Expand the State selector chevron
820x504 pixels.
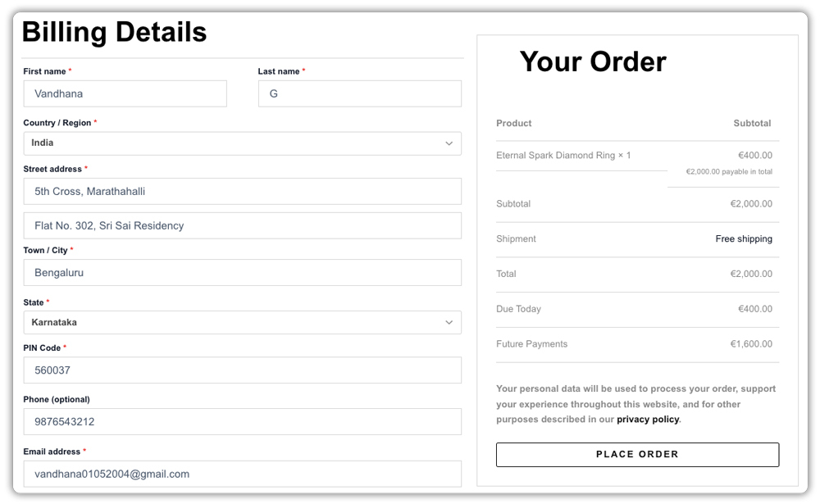click(x=450, y=322)
